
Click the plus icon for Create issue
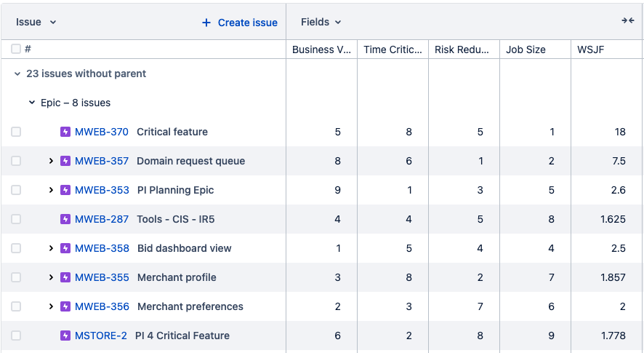[x=206, y=23]
